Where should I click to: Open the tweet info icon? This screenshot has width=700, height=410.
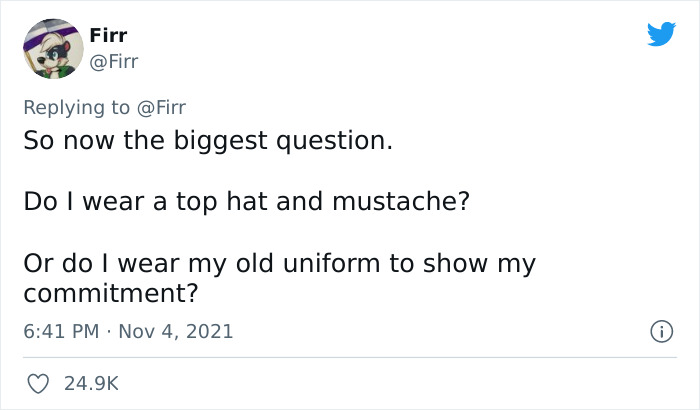661,330
